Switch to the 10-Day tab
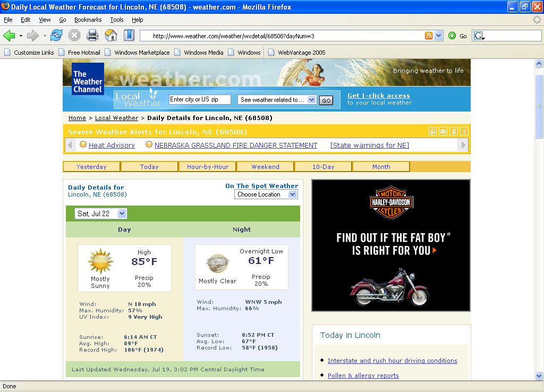The height and width of the screenshot is (392, 544). (x=324, y=166)
